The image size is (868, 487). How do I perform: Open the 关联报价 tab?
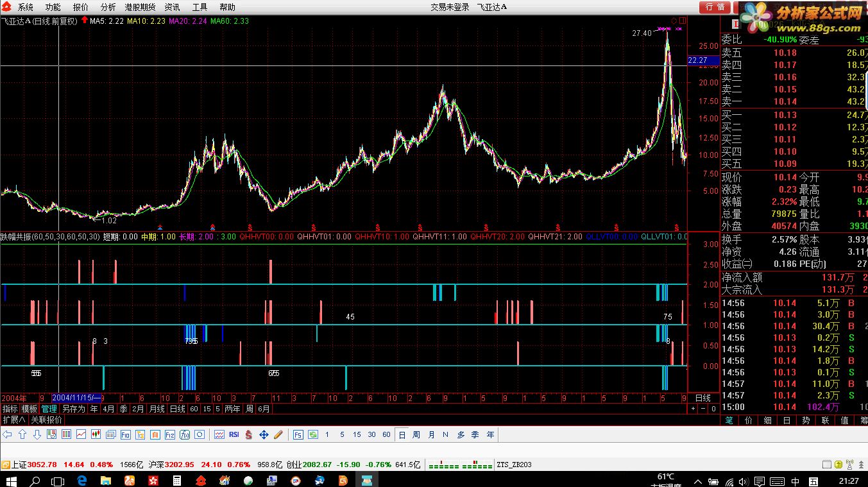(47, 420)
